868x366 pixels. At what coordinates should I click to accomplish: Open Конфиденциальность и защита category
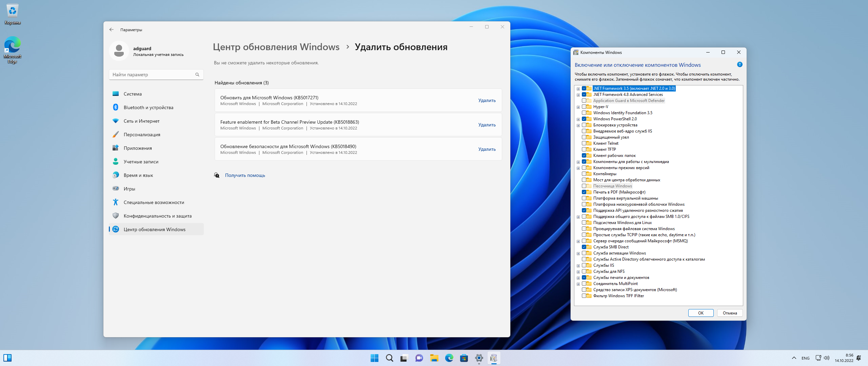[156, 216]
